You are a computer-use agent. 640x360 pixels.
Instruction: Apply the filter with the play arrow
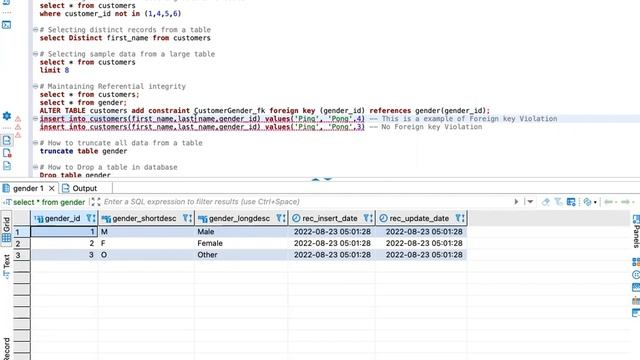click(x=516, y=202)
